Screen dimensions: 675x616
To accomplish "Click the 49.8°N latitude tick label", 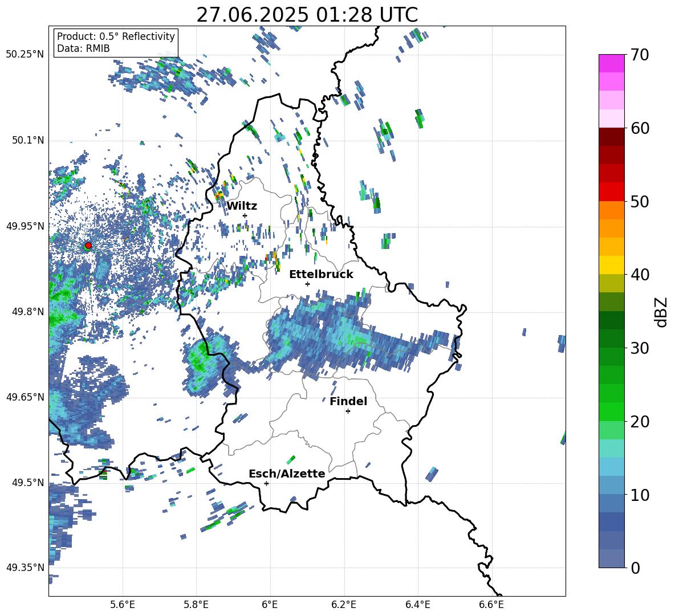I will 27,312.
